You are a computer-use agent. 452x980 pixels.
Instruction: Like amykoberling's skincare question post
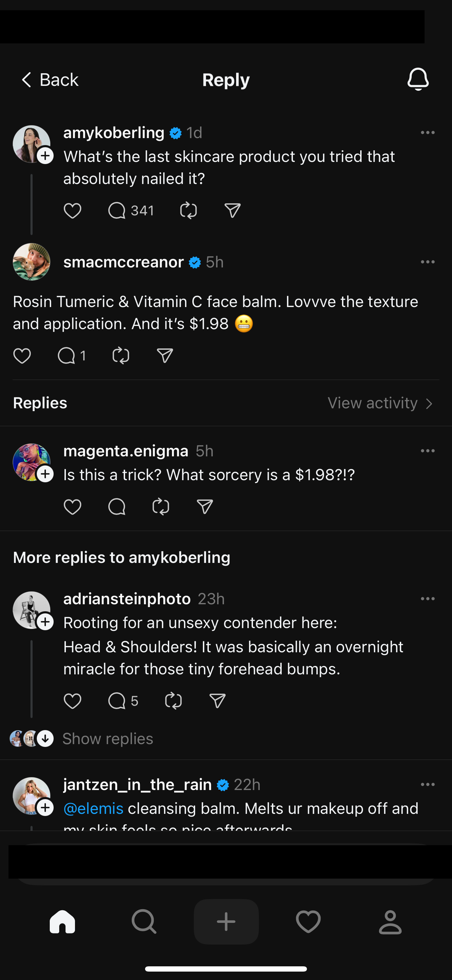pos(72,210)
